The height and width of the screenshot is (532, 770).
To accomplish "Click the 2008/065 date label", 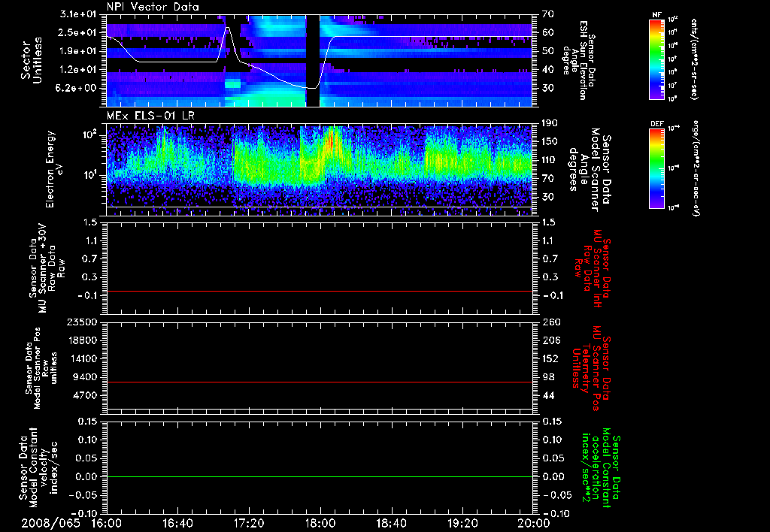I will [50, 523].
